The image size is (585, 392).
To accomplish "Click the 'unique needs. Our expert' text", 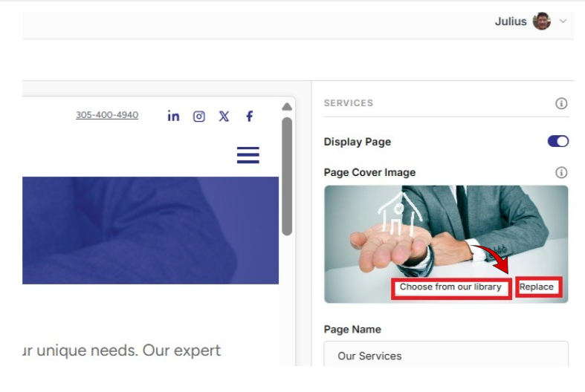I will tap(129, 350).
